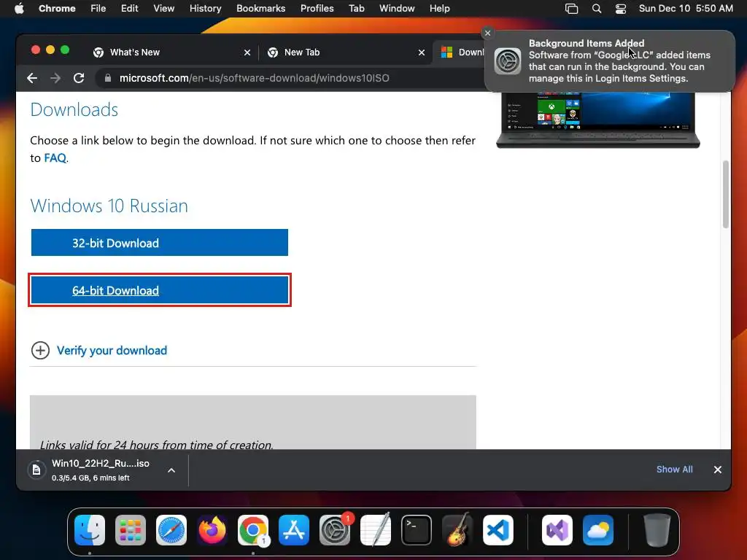The width and height of the screenshot is (747, 560).
Task: Open the History menu
Action: 205,9
